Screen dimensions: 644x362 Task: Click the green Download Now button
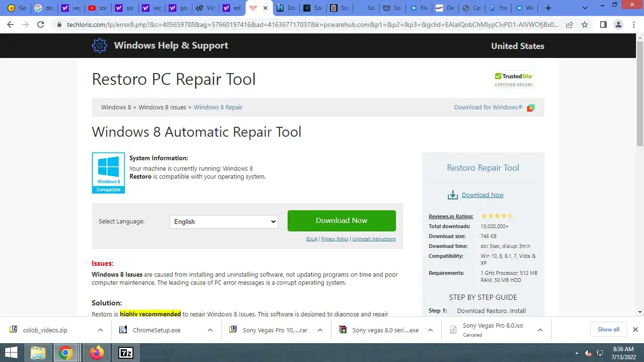click(x=342, y=221)
